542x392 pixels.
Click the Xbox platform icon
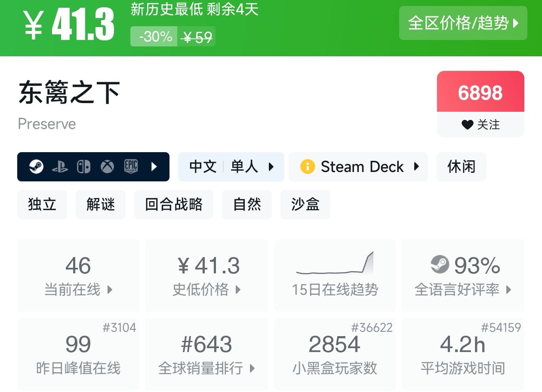107,167
